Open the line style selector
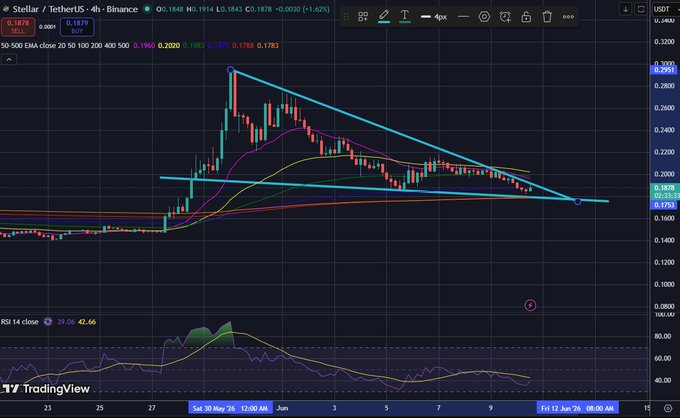Viewport: 680px width, 418px height. pos(463,17)
